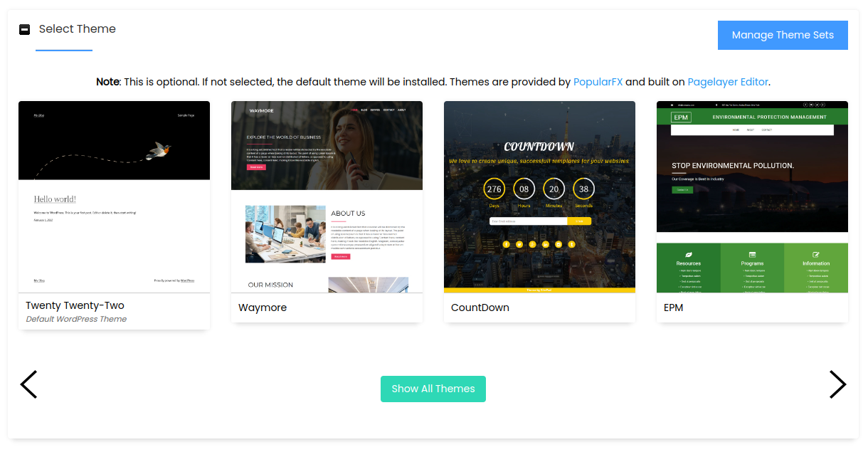868x452 pixels.
Task: Click the Resources leaf icon in EPM preview
Action: tap(688, 254)
